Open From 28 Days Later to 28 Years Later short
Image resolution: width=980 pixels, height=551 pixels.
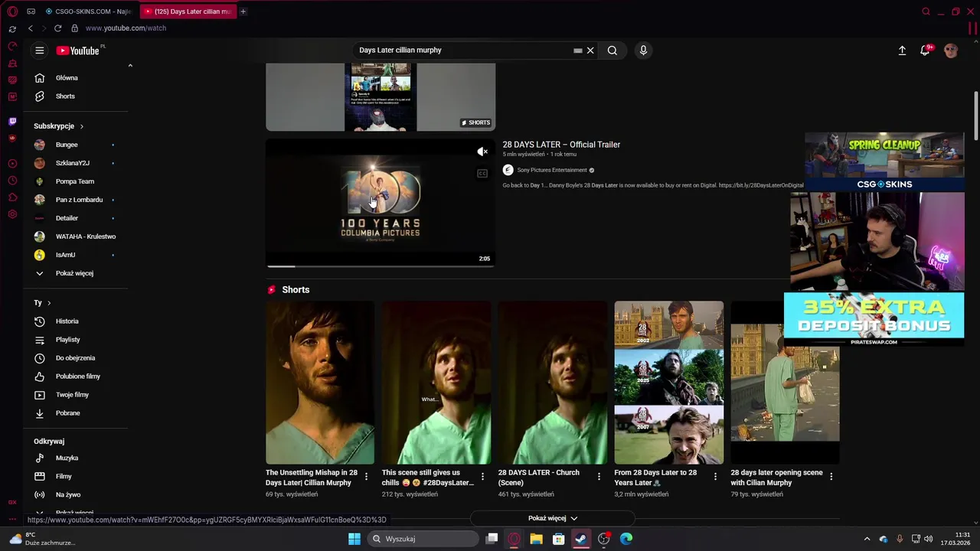tap(669, 383)
